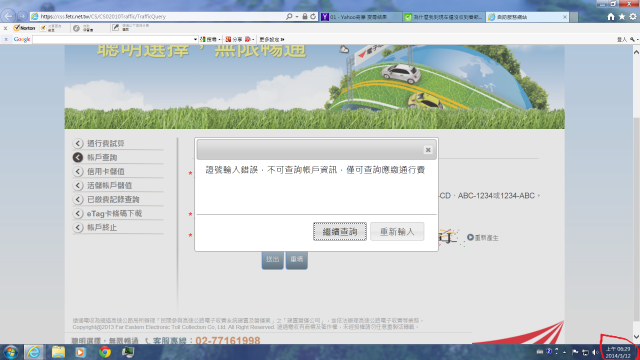The height and width of the screenshot is (360, 640).
Task: Click the 重填 reset button
Action: point(296,260)
